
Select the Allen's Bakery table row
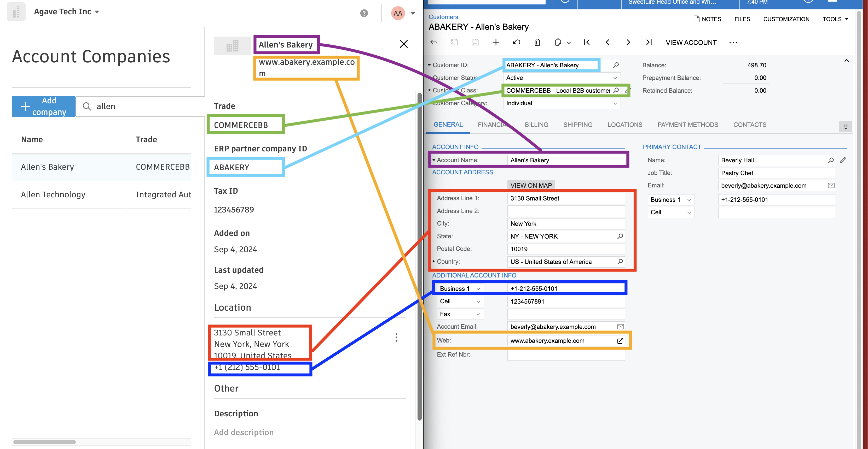coord(101,167)
